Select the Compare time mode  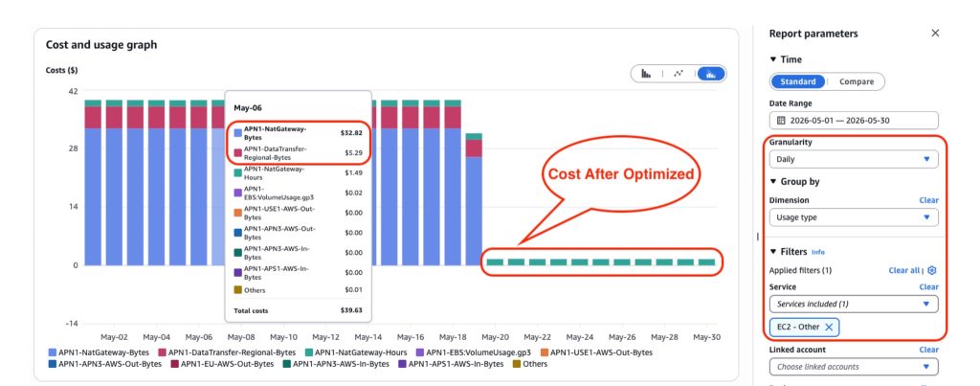point(857,82)
